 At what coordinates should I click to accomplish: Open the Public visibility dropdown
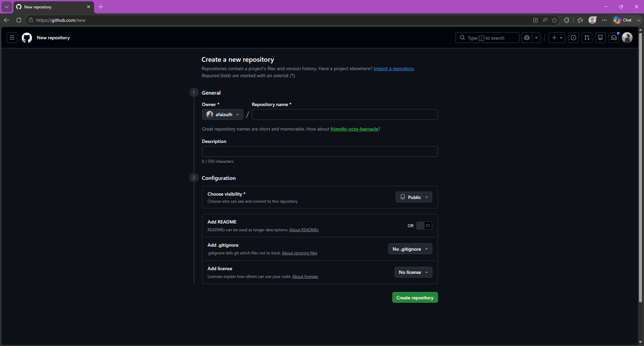coord(414,197)
